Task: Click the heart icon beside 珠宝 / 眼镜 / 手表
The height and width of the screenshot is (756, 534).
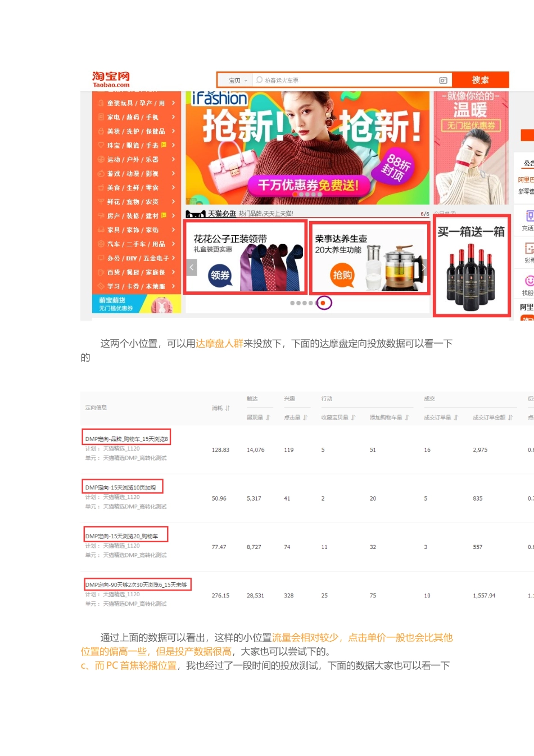Action: [x=101, y=145]
